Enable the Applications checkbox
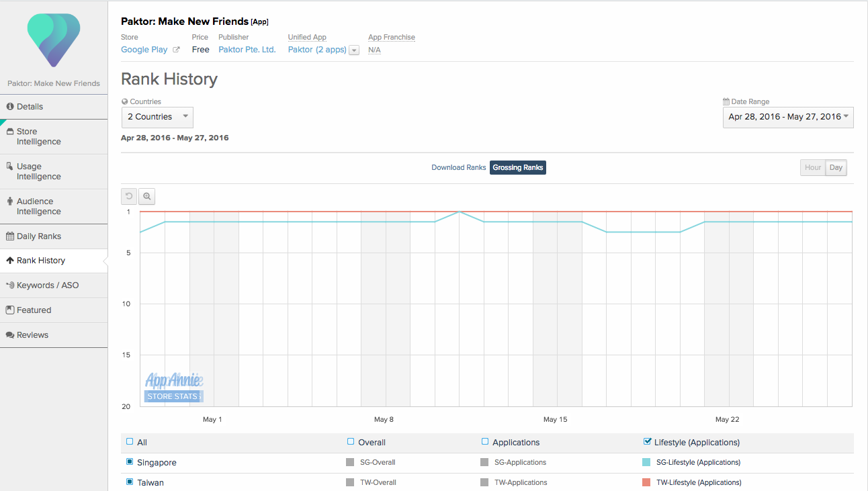Viewport: 868px width, 491px height. pyautogui.click(x=485, y=442)
